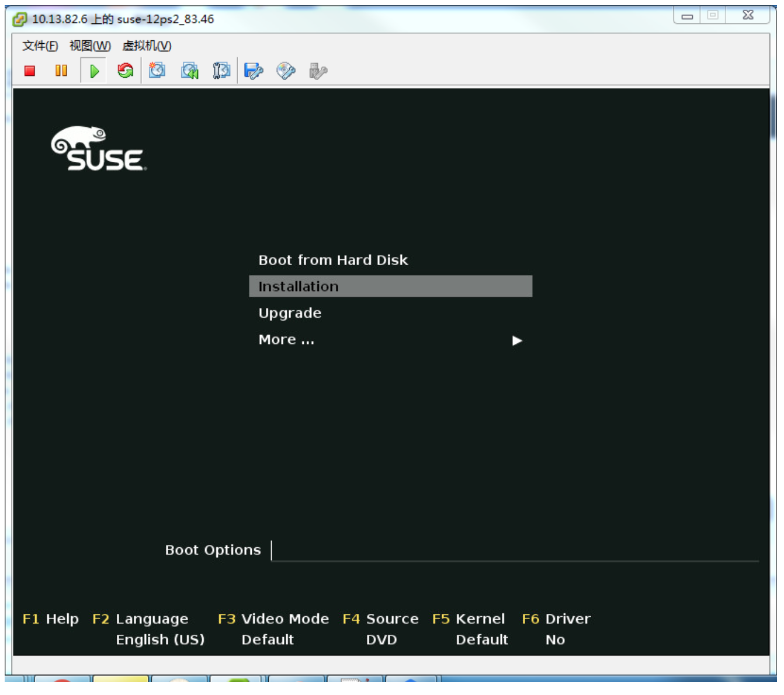This screenshot has height=695, width=784.
Task: Reset the virtual machine
Action: coord(125,71)
